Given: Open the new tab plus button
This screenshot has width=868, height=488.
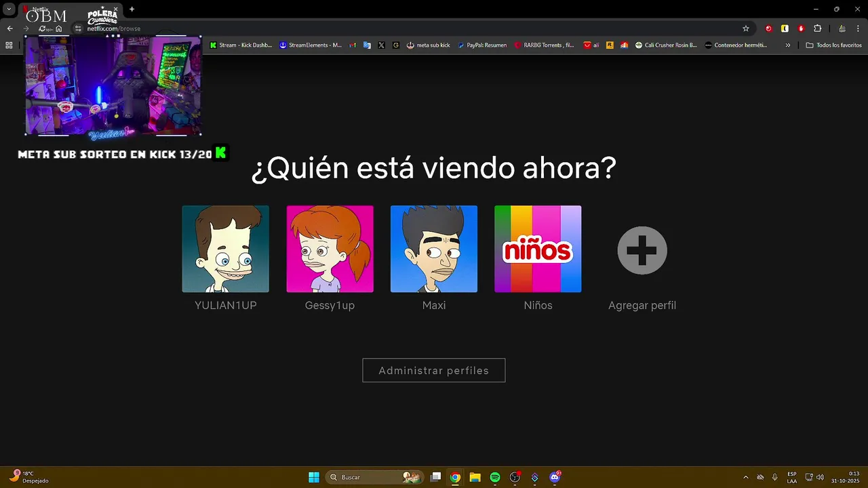Looking at the screenshot, I should (132, 9).
